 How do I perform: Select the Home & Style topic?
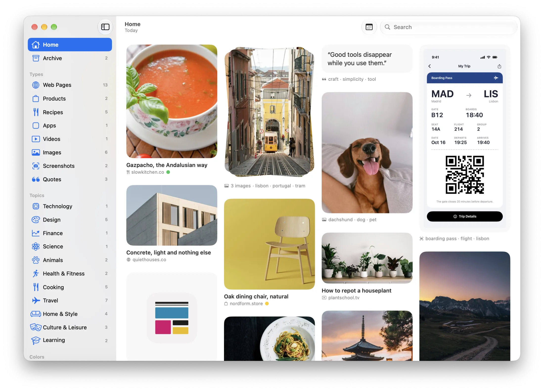[x=70, y=314]
